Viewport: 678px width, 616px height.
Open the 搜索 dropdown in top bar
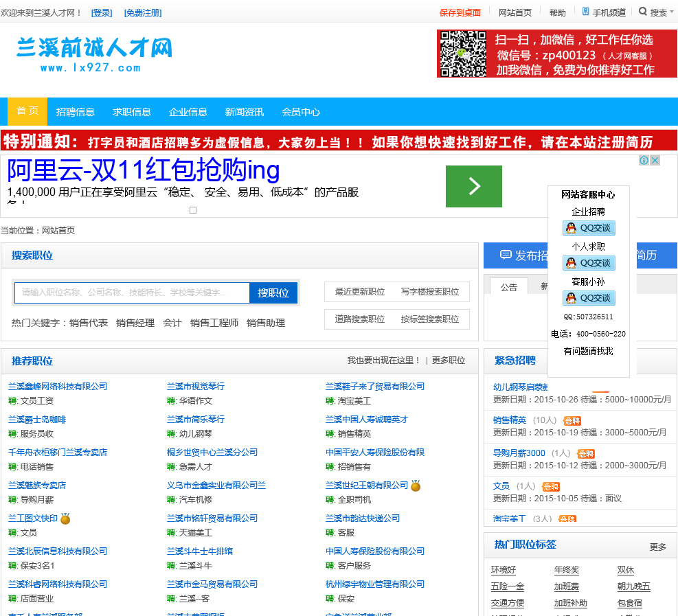662,12
